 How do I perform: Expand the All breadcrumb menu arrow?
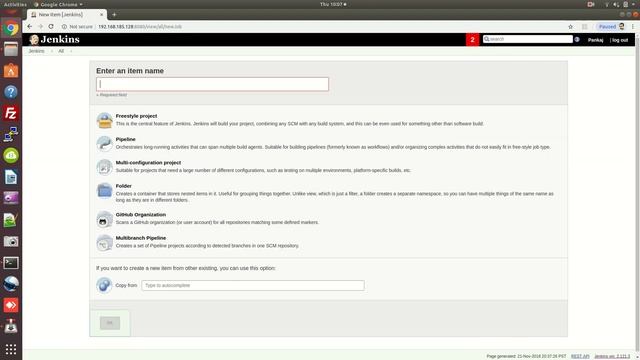(x=71, y=51)
